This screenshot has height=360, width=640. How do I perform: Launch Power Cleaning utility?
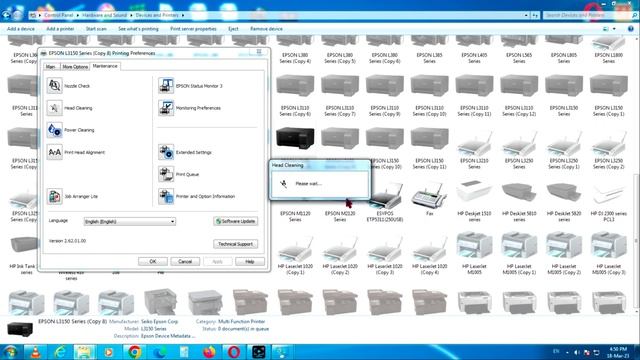(54, 130)
